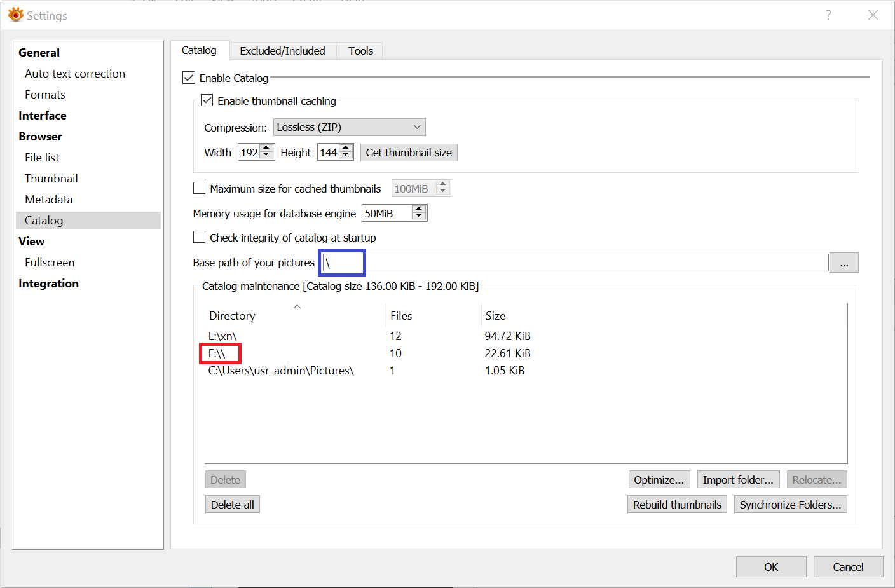Switch to the Catalog tab
Image resolution: width=895 pixels, height=588 pixels.
(199, 50)
